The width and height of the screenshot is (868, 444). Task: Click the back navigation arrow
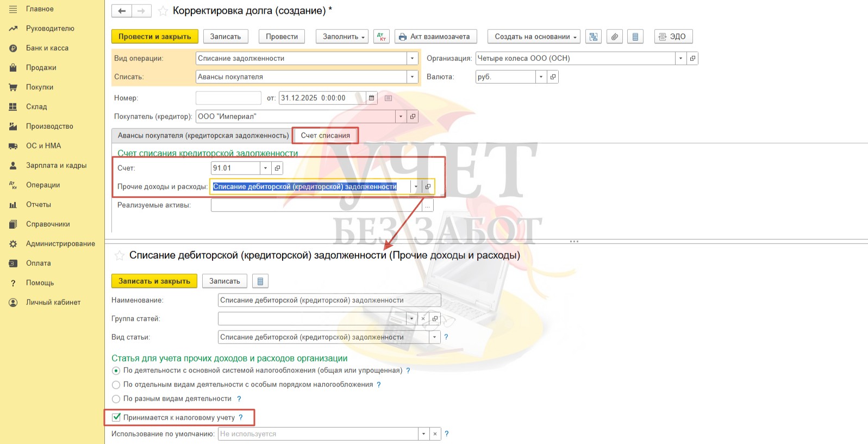[x=122, y=11]
